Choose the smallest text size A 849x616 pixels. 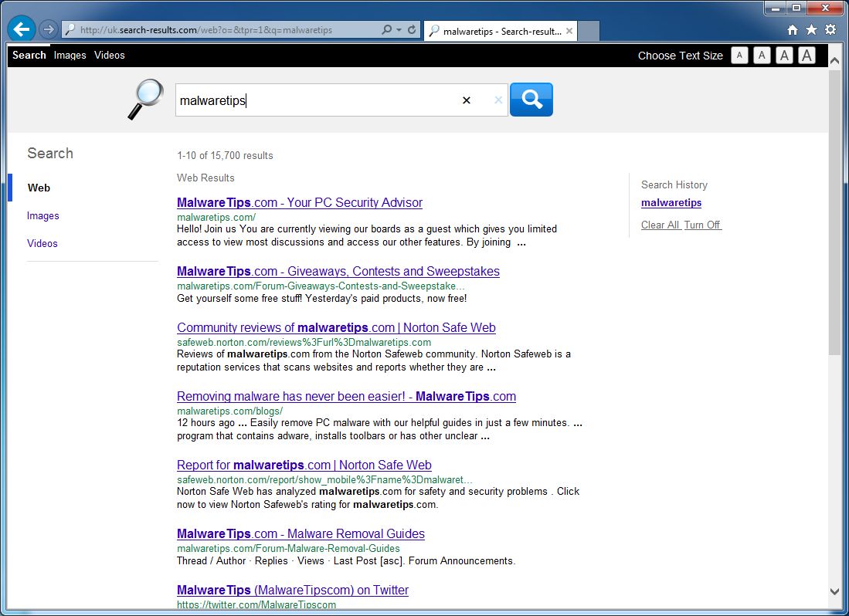739,55
